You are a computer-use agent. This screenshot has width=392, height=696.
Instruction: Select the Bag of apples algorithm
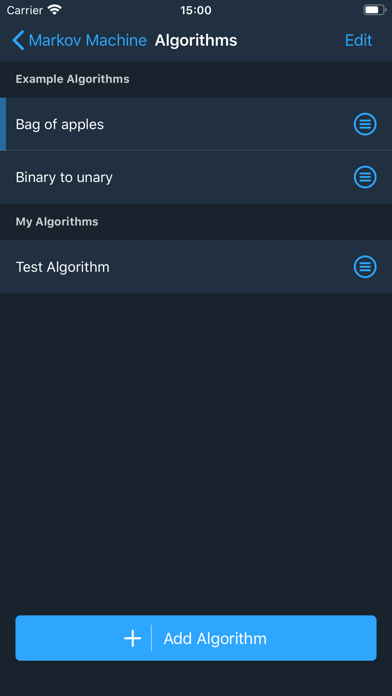tap(196, 124)
